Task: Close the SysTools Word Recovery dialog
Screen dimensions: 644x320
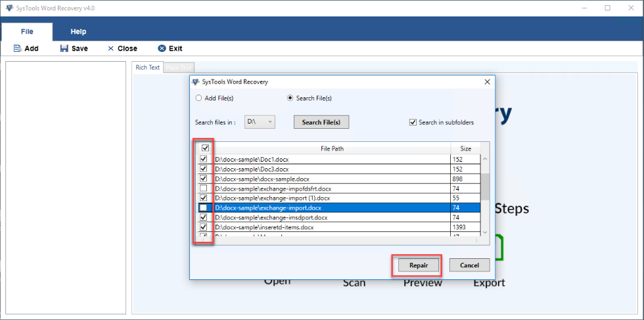Action: point(487,81)
